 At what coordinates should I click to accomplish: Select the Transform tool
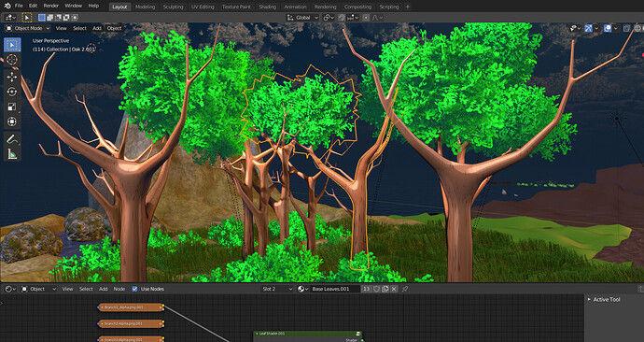click(x=12, y=121)
